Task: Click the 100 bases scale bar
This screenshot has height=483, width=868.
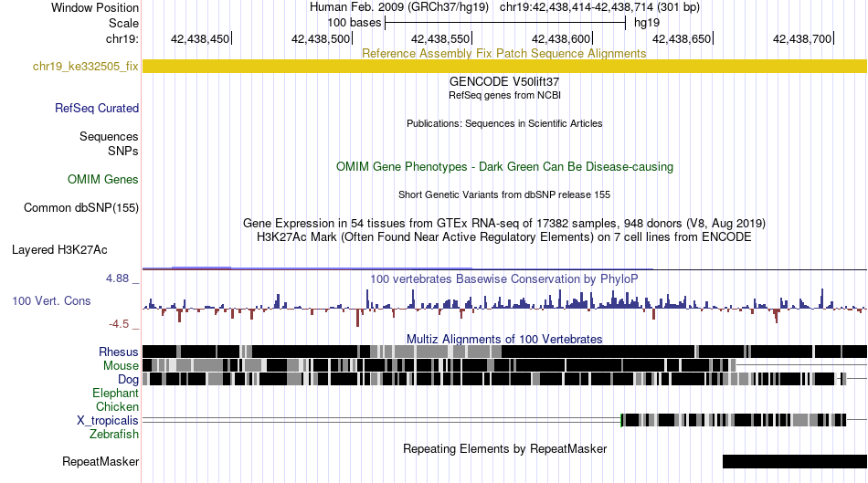Action: tap(505, 23)
